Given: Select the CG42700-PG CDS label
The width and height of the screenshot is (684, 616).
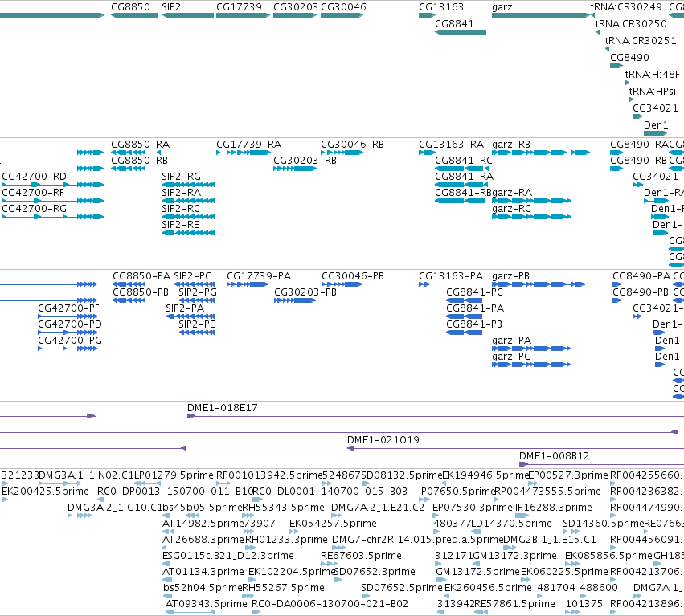Looking at the screenshot, I should click(70, 341).
